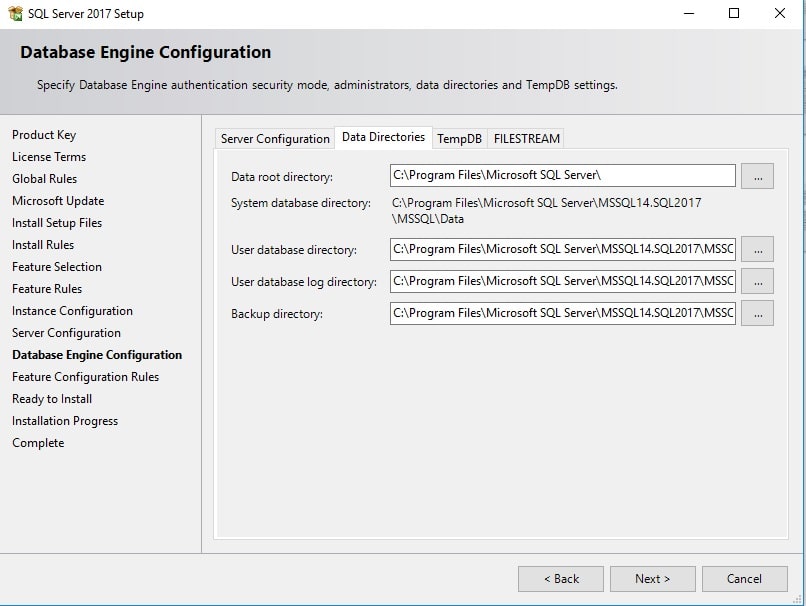The height and width of the screenshot is (606, 806).
Task: Select the FILESTREAM tab
Action: 527,139
